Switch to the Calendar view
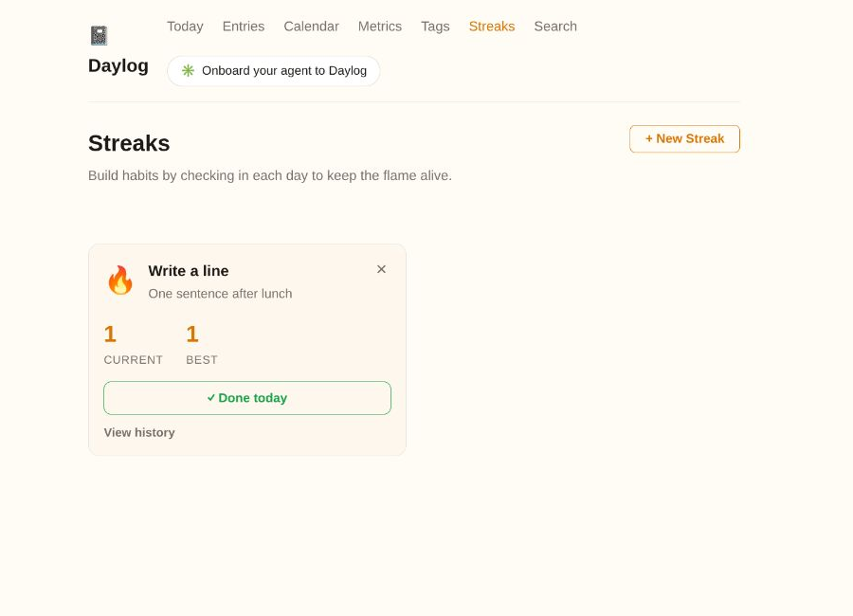853x616 pixels. pyautogui.click(x=311, y=27)
